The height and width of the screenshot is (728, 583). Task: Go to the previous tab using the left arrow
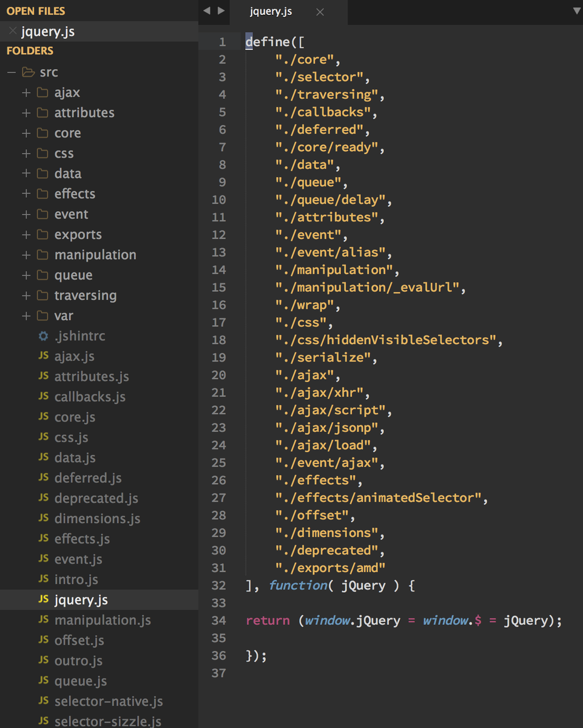click(x=207, y=11)
